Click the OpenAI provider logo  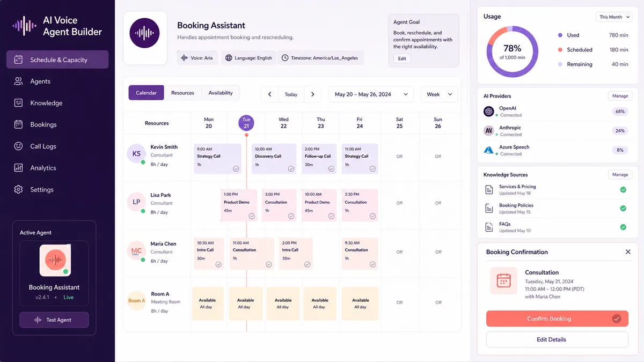[488, 111]
